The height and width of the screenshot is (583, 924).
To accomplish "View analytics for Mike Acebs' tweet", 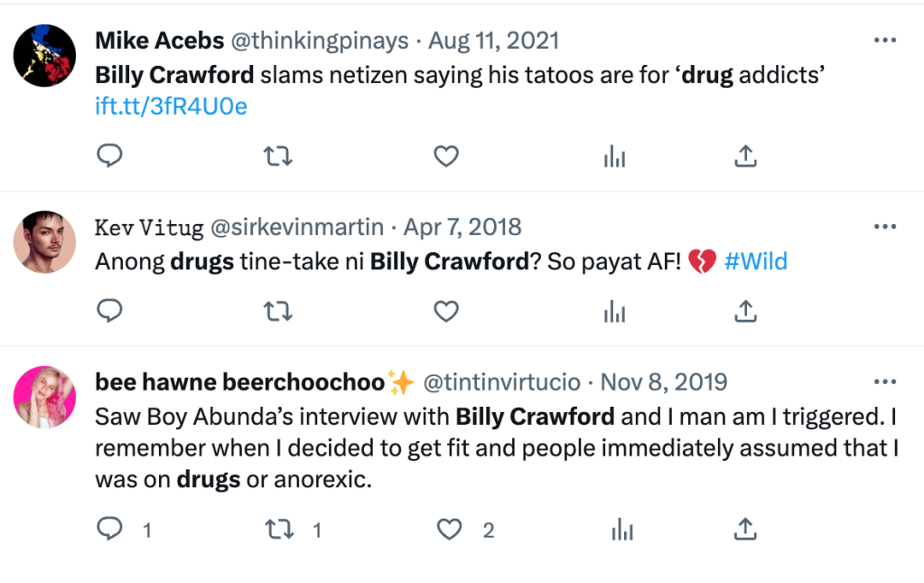I will click(614, 156).
